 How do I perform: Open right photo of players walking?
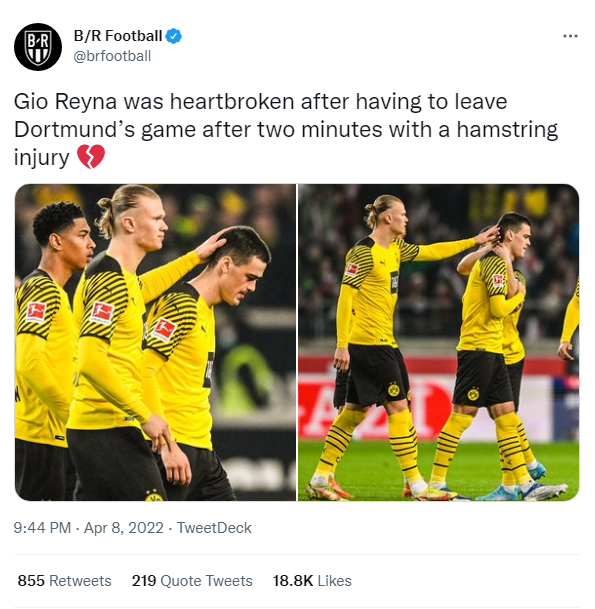(x=438, y=342)
